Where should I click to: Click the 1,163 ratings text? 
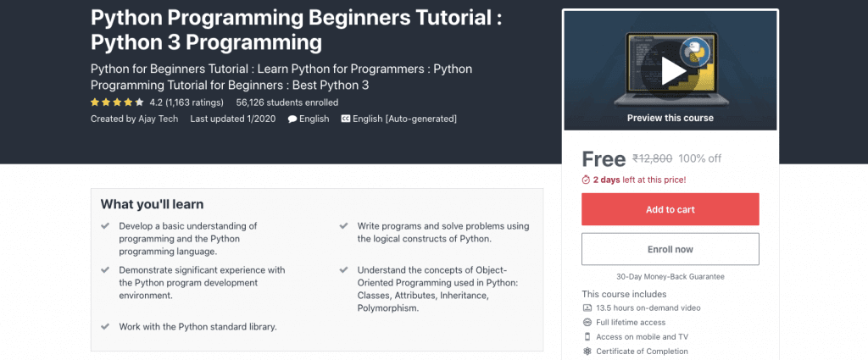(x=194, y=102)
